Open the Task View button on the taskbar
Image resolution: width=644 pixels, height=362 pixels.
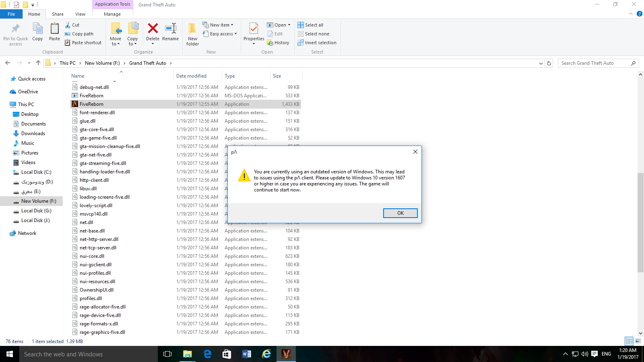[167, 354]
